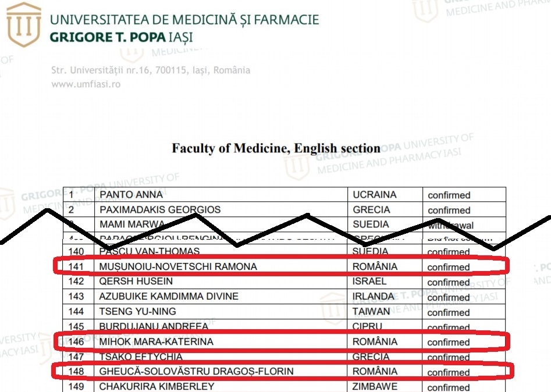551x392 pixels.
Task: Open the www.umfiasi.ro website link
Action: (x=86, y=84)
